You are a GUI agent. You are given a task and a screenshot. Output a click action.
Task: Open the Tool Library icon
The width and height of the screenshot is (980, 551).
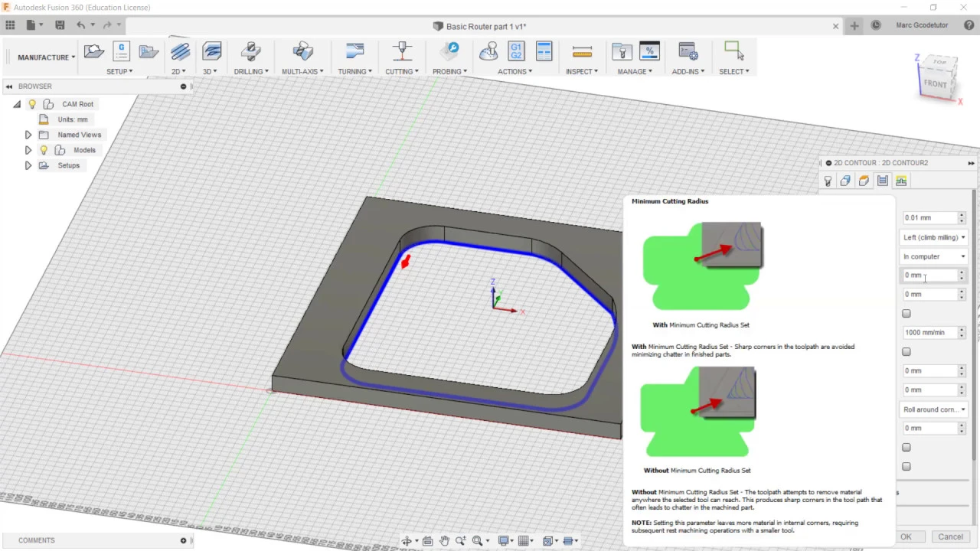(622, 51)
